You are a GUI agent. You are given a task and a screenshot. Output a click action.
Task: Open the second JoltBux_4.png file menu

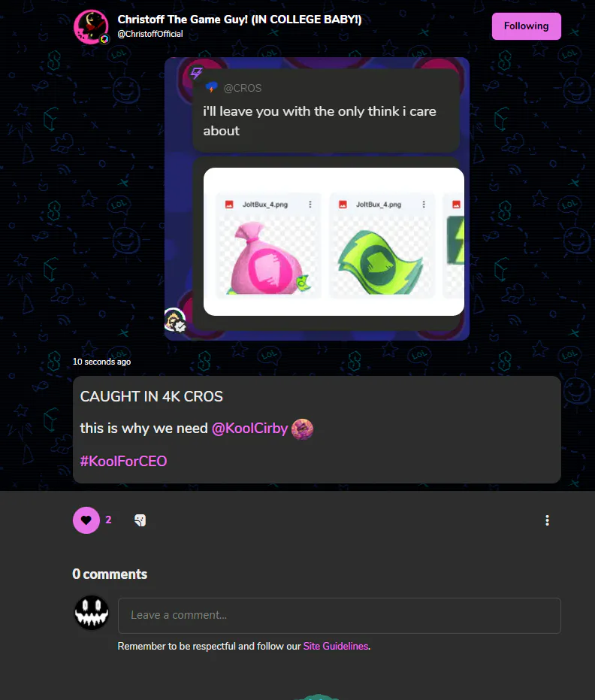[424, 205]
